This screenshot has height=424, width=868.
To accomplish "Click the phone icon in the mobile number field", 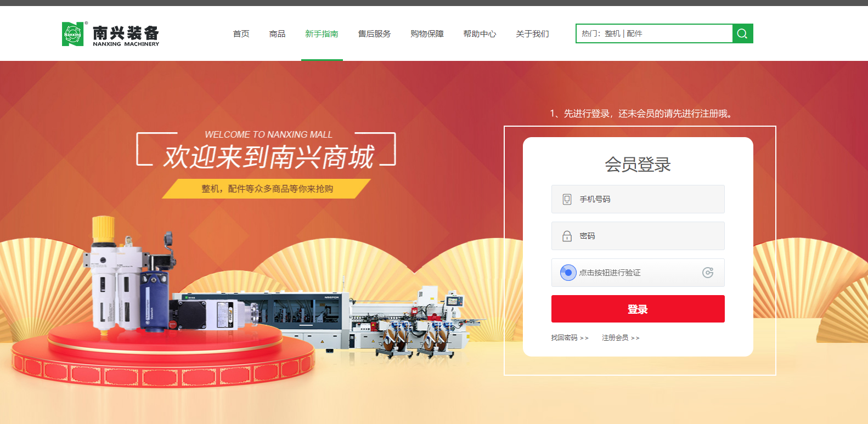I will [567, 199].
